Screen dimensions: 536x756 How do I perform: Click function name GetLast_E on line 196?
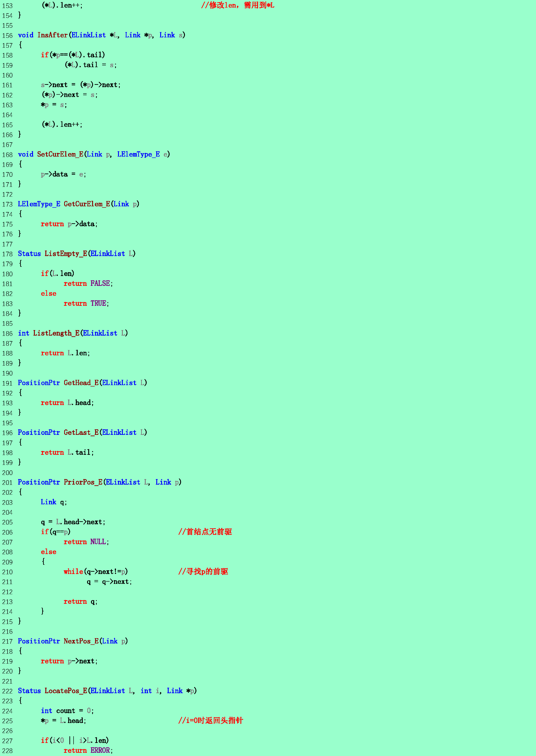pyautogui.click(x=81, y=433)
